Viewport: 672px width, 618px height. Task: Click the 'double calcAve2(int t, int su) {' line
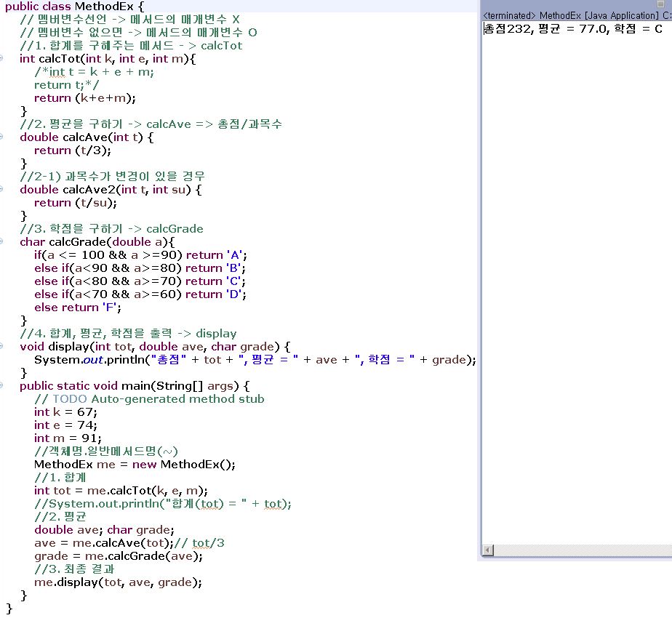111,190
